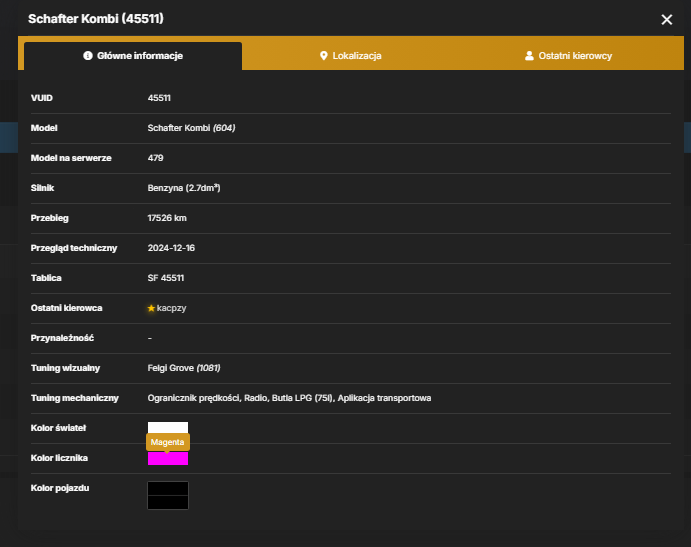Image resolution: width=691 pixels, height=547 pixels.
Task: Click the Ostatni kierowca row label
Action: click(x=66, y=308)
